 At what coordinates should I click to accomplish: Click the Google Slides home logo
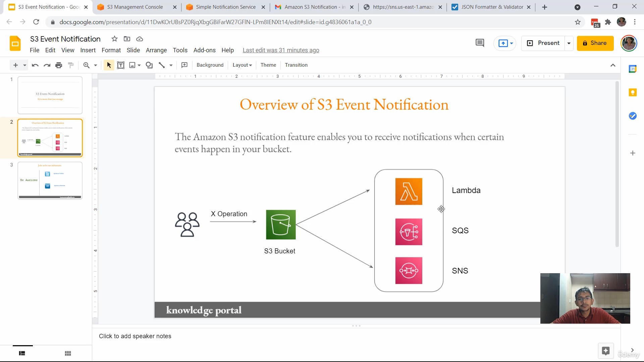point(15,43)
